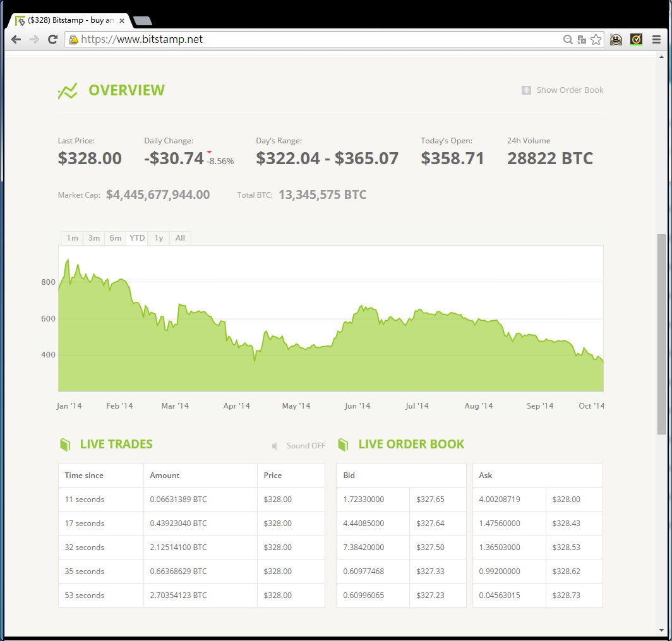Image resolution: width=672 pixels, height=641 pixels.
Task: Select the YTD chart range tab
Action: coord(137,238)
